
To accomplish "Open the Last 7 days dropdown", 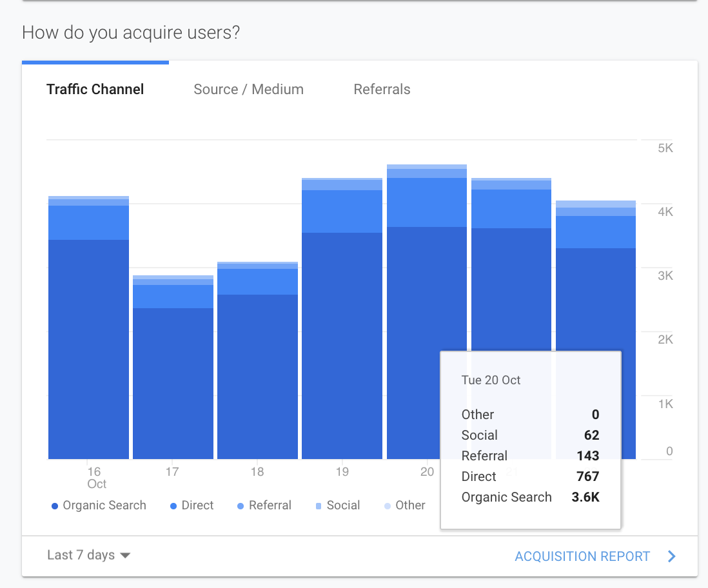I will [x=88, y=555].
